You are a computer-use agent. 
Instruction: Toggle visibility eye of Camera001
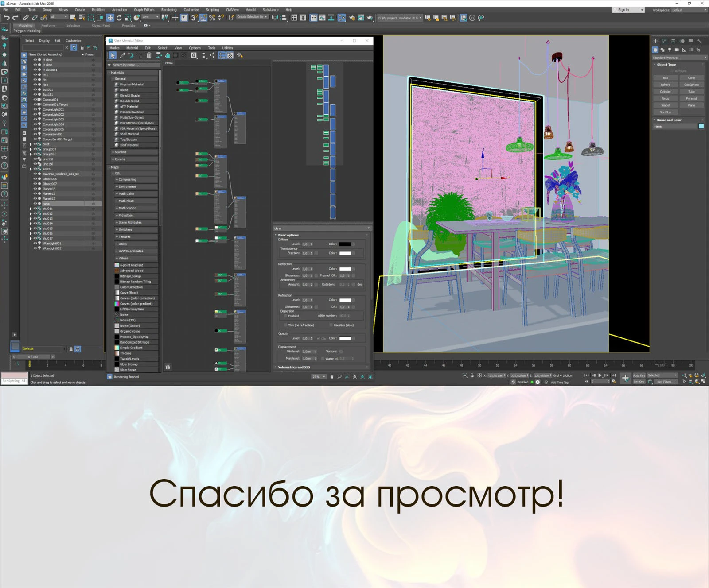pos(35,100)
